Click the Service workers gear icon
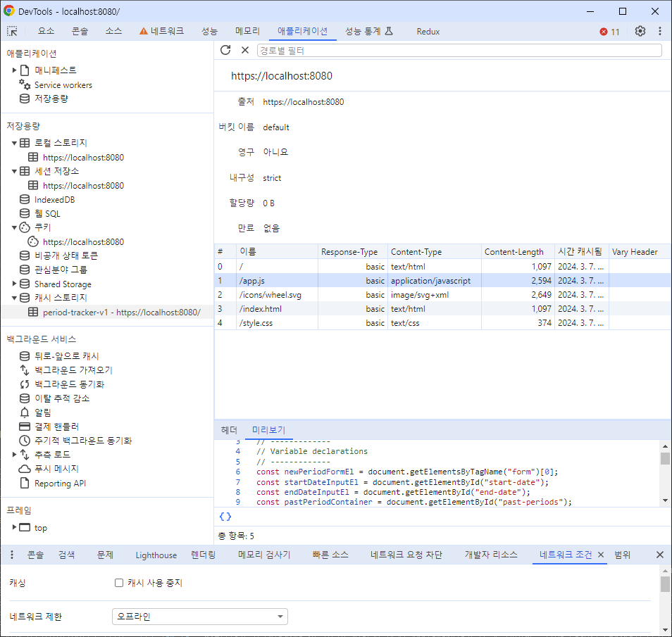Screen dimensions: 672x637 coord(25,84)
